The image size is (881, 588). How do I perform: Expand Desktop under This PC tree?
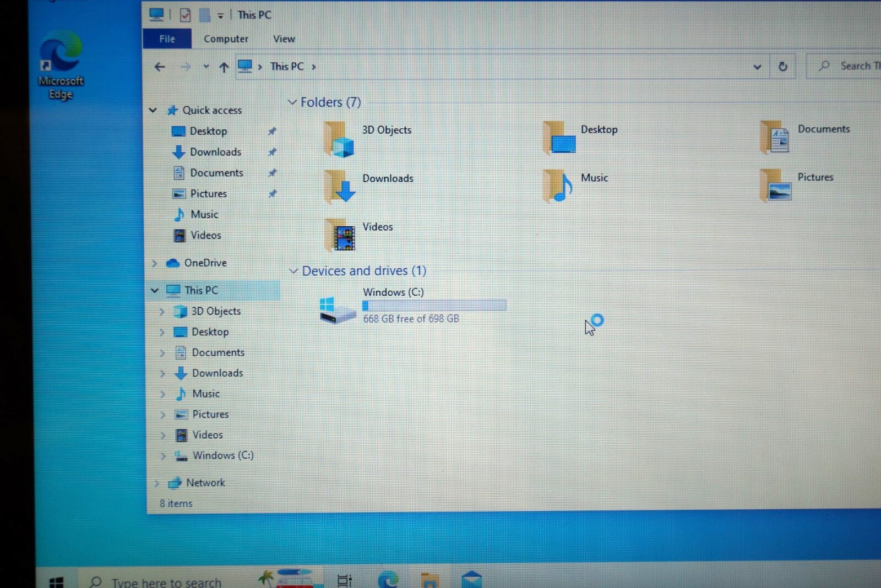[x=162, y=332]
